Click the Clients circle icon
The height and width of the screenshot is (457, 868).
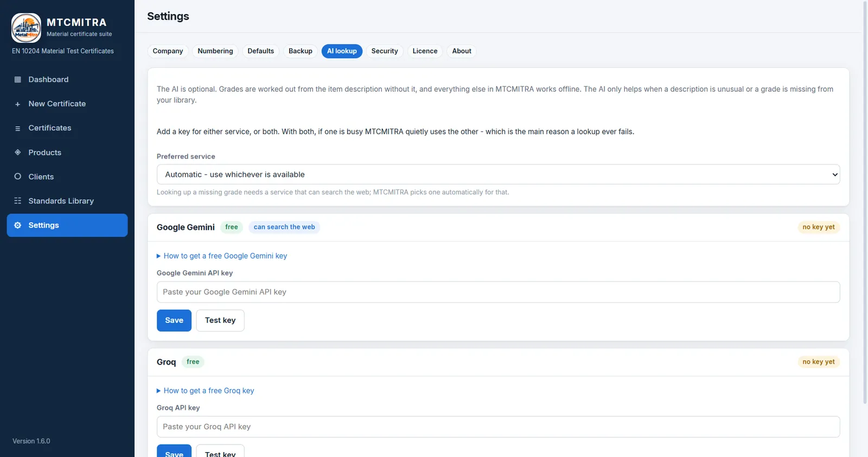17,176
